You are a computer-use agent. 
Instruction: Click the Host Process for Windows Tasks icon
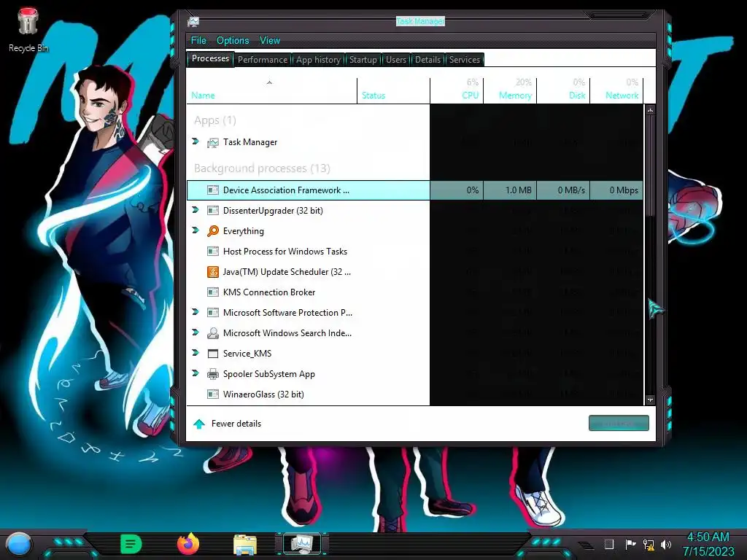[212, 252]
